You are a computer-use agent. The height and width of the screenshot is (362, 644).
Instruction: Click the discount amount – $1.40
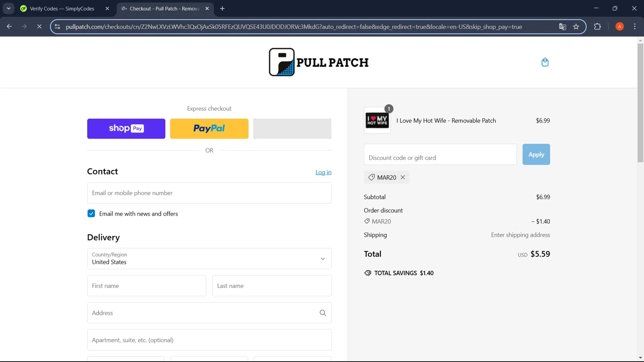(541, 221)
